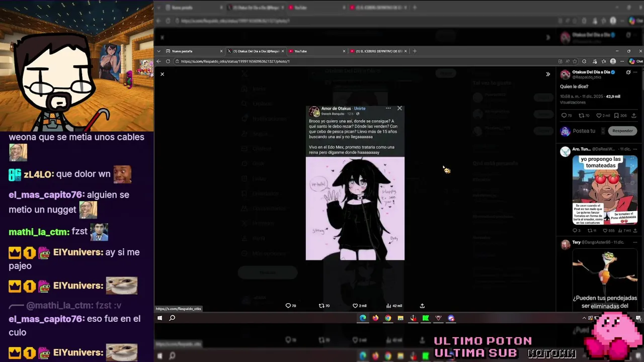Viewport: 644px width, 362px height.
Task: Click the green Kick icon in taskbar
Action: coord(426,318)
